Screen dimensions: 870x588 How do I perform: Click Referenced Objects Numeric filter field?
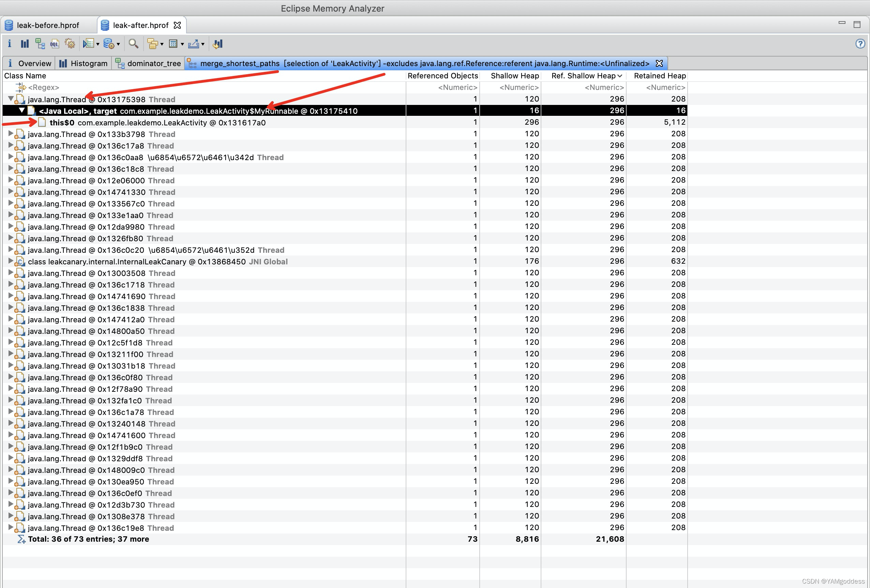(442, 88)
